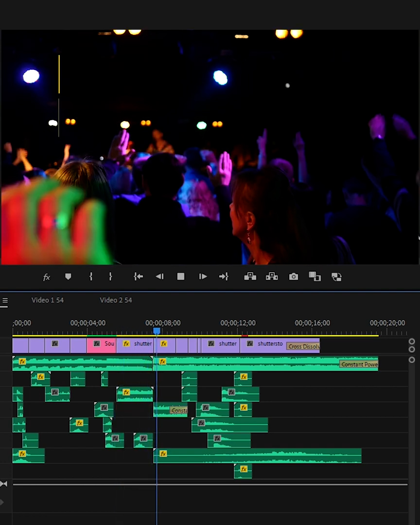Go to Out point
Image resolution: width=420 pixels, height=525 pixels.
coord(224,277)
